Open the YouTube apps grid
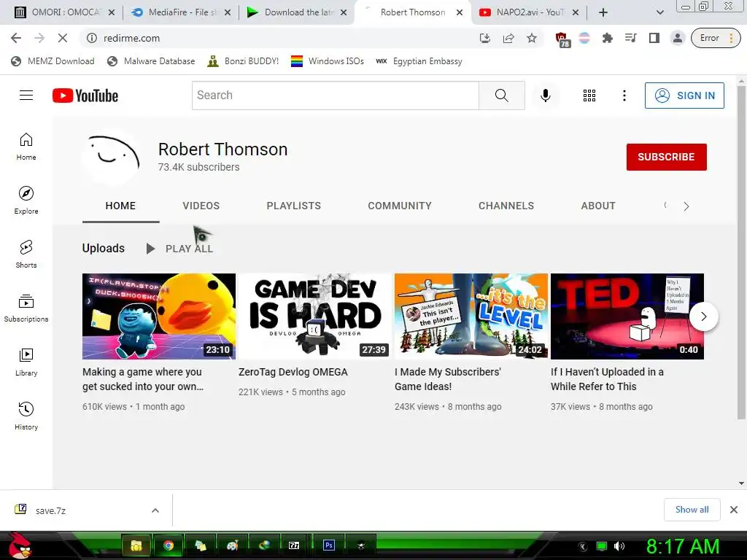The image size is (747, 560). 589,96
